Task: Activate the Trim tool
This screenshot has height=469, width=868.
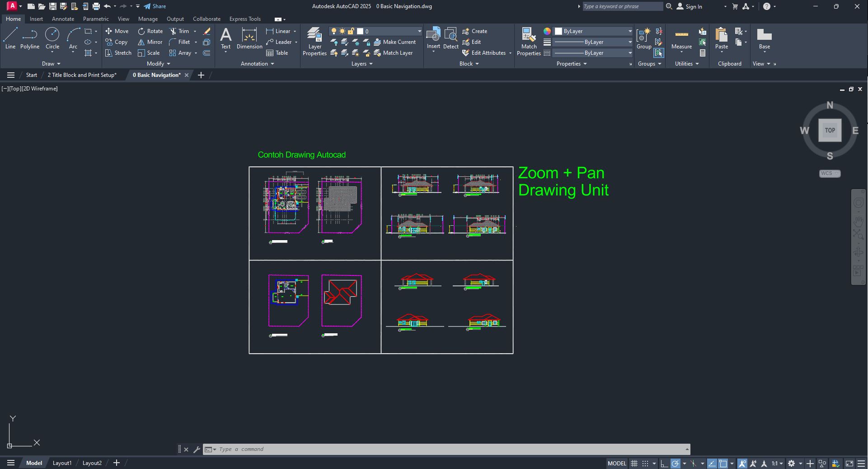Action: 182,31
